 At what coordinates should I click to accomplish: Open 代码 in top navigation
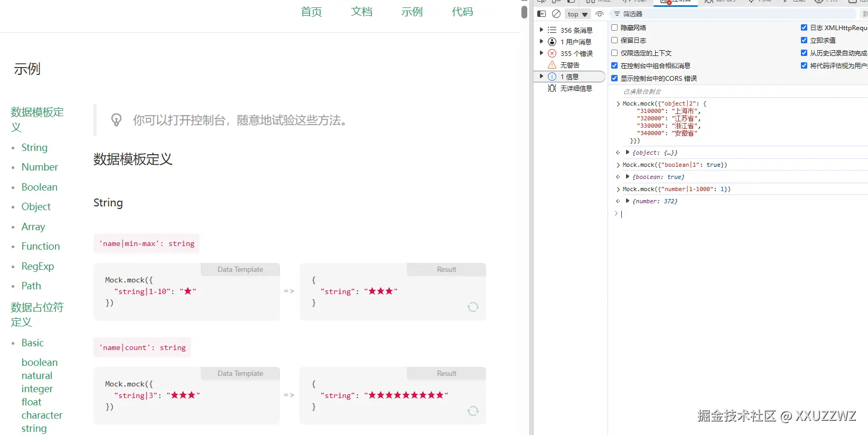click(x=462, y=12)
